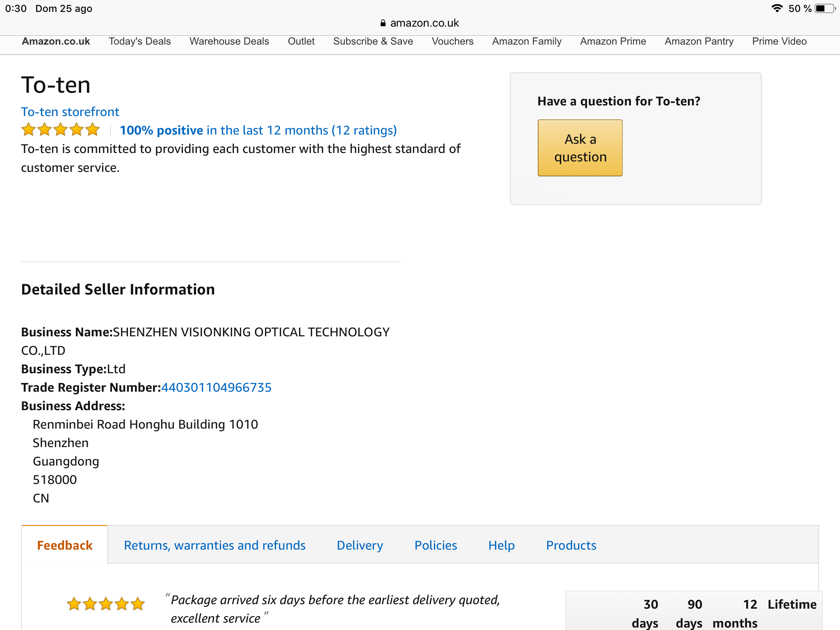Click the feedback review star rating
This screenshot has width=840, height=630.
[106, 604]
